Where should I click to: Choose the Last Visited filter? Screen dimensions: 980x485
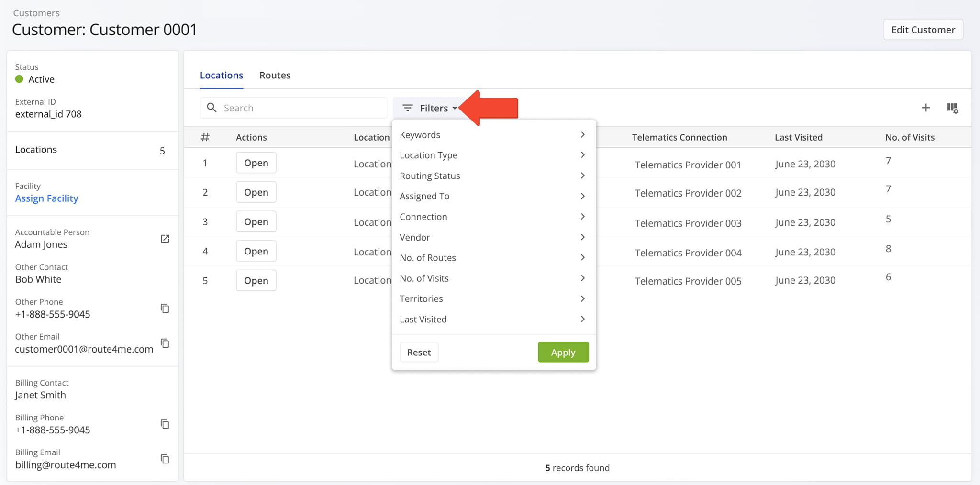coord(493,320)
